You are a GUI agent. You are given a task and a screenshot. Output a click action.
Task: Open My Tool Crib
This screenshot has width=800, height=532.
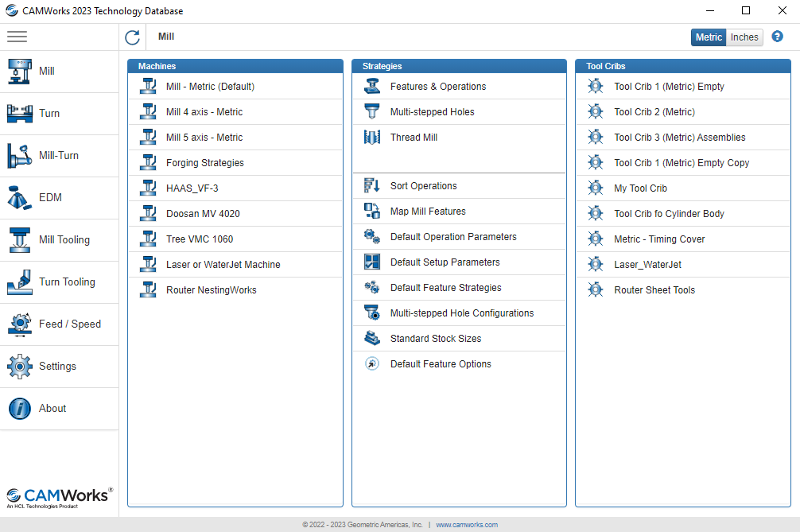pyautogui.click(x=683, y=188)
